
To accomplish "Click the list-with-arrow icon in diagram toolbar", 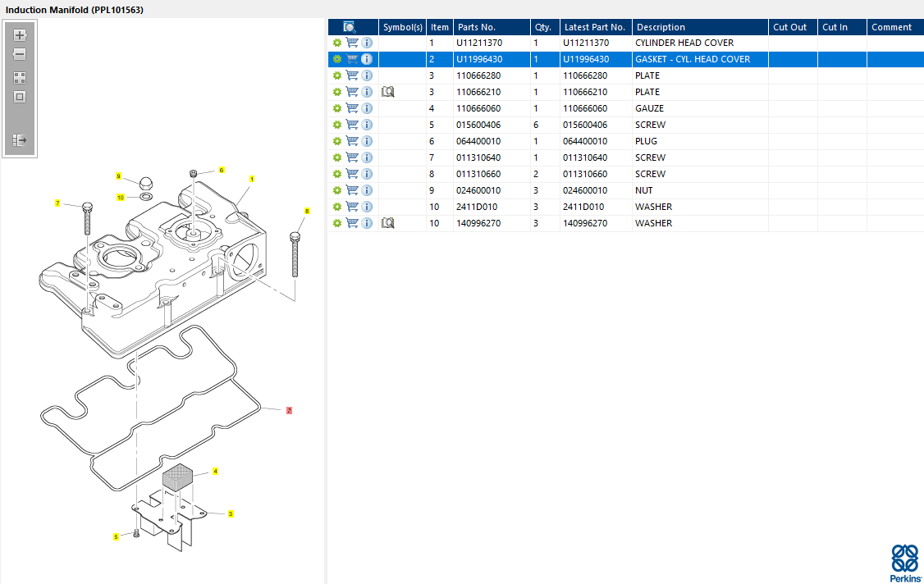I will pos(20,141).
